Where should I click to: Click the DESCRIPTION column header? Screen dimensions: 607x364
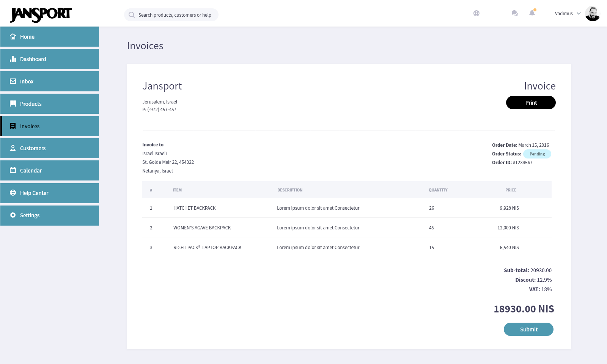click(290, 190)
